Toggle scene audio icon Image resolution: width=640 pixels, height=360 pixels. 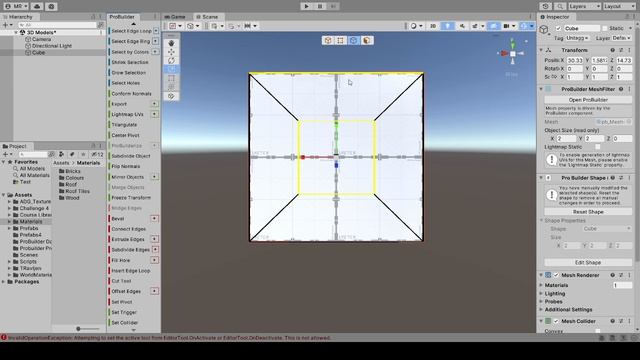[x=462, y=26]
